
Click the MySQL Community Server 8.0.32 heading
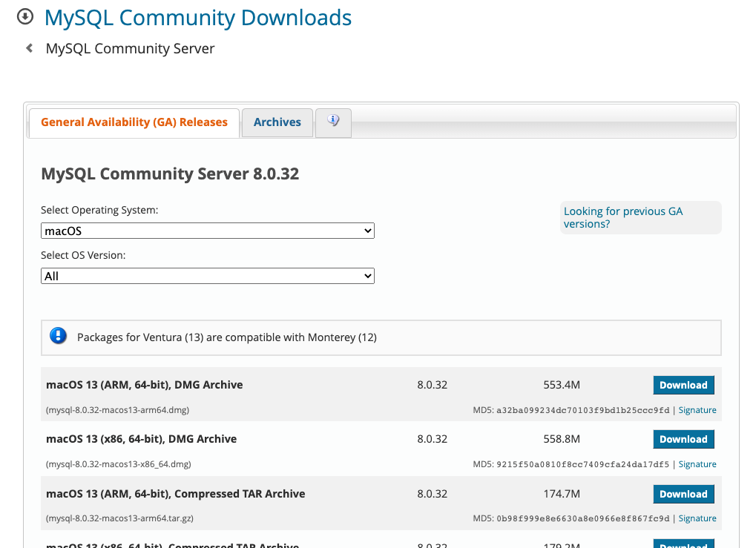click(170, 174)
